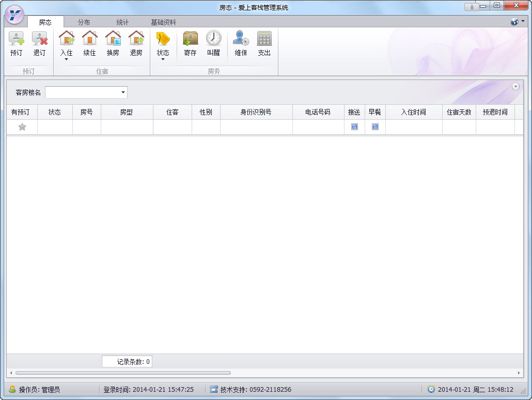Open the 寄存 luggage storage tool
532x400 pixels.
[190, 44]
